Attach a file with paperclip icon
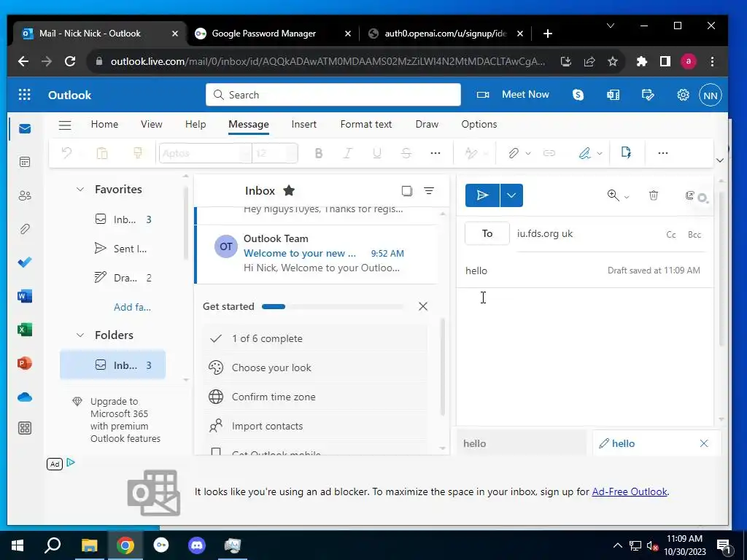 point(513,153)
